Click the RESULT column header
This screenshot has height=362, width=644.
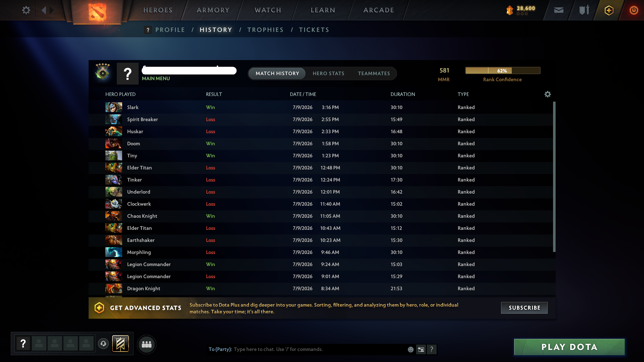pyautogui.click(x=214, y=94)
